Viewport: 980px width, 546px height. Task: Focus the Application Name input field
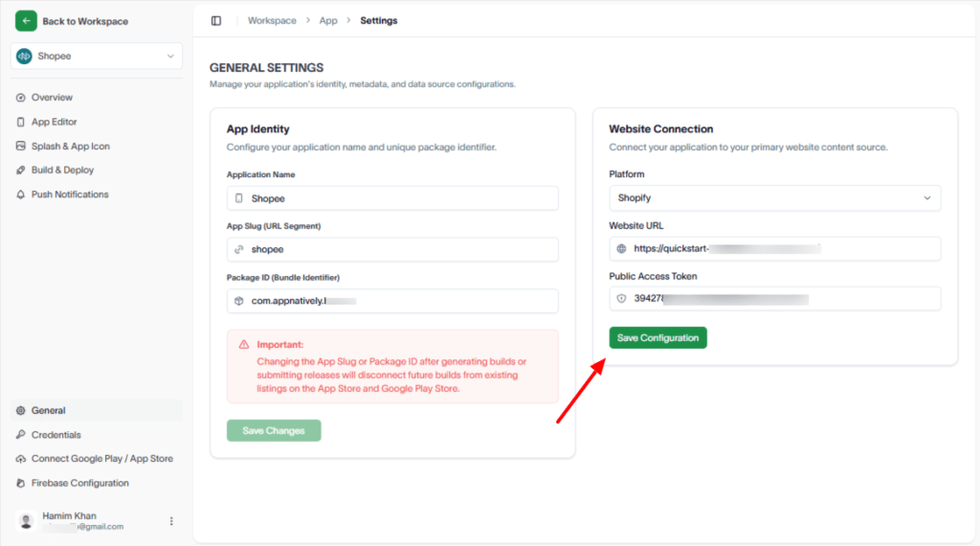point(392,198)
